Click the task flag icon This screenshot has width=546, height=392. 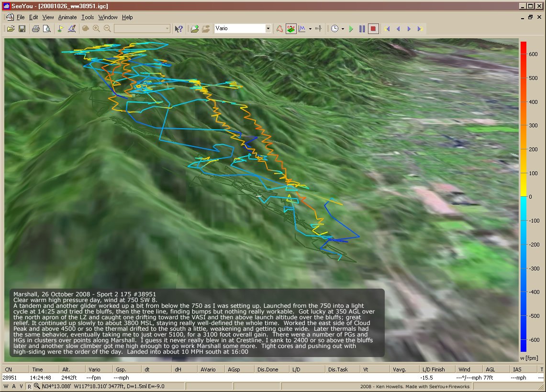pos(61,29)
